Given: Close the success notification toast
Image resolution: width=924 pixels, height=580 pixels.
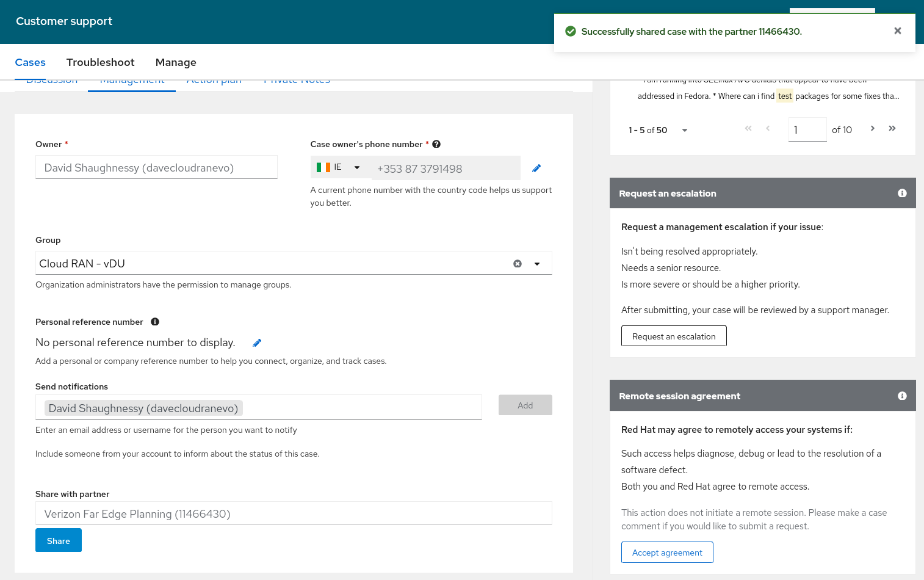Looking at the screenshot, I should tap(897, 31).
